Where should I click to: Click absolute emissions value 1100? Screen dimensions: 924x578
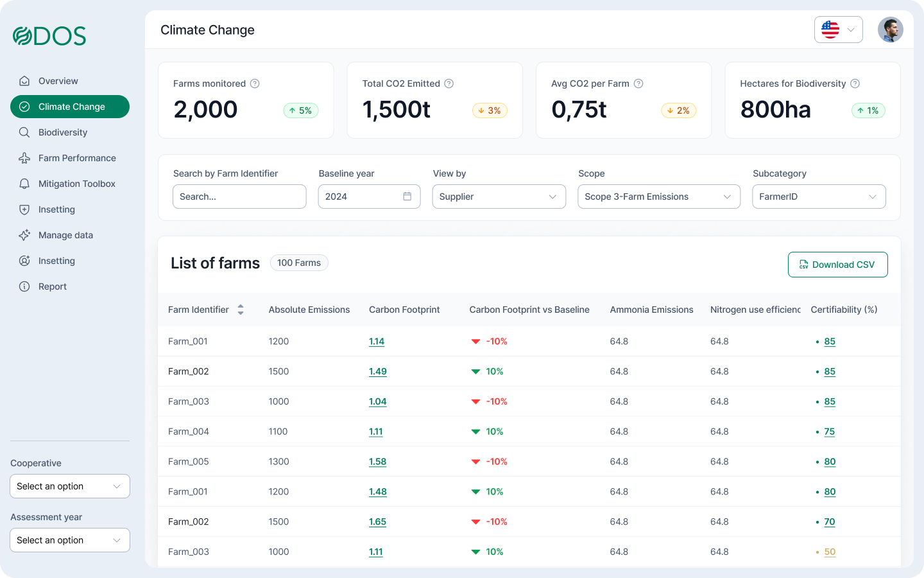tap(278, 432)
